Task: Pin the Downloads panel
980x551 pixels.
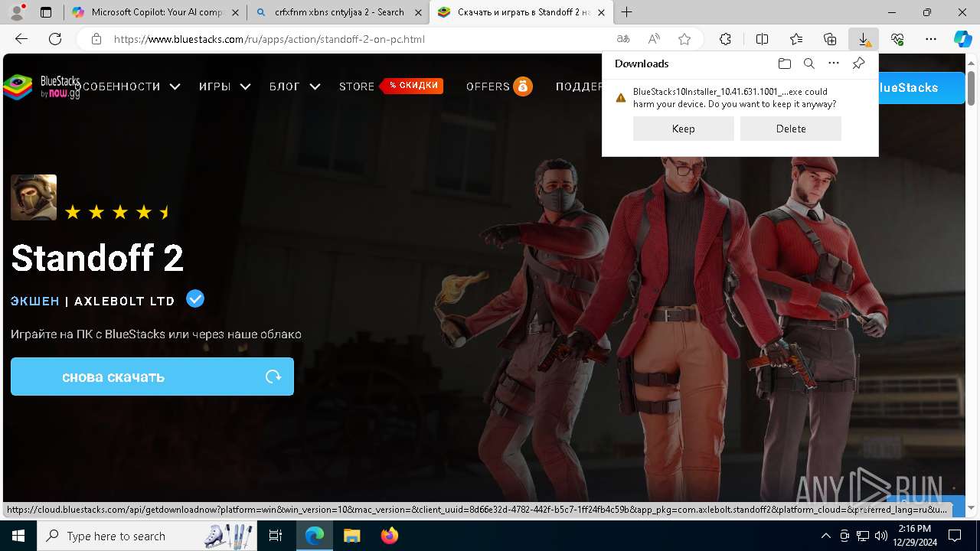Action: click(858, 64)
